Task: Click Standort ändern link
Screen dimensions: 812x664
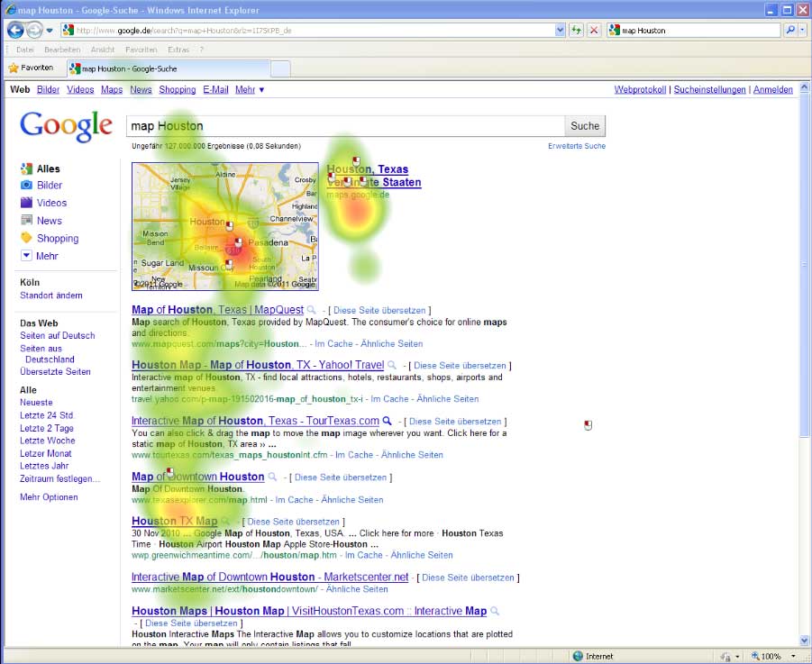Action: pos(51,295)
